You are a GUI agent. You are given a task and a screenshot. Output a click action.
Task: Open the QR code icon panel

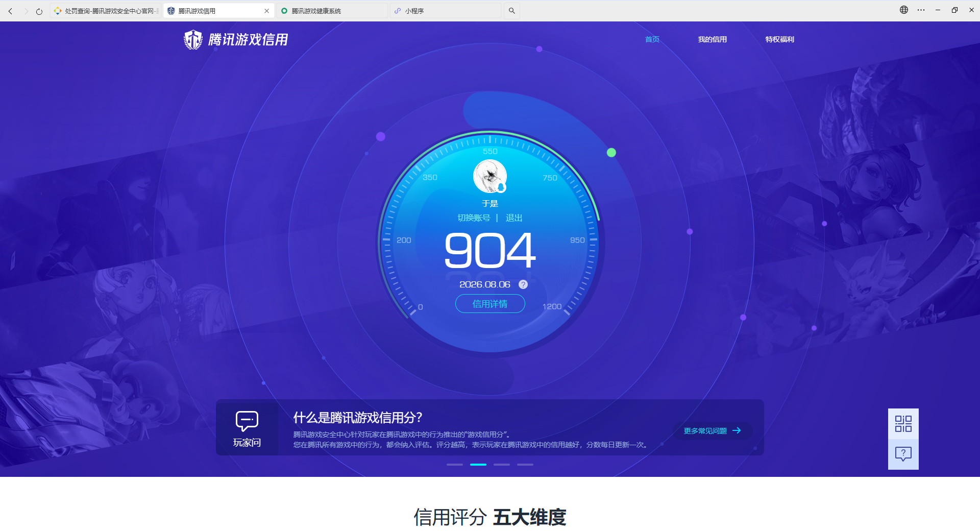pyautogui.click(x=903, y=424)
